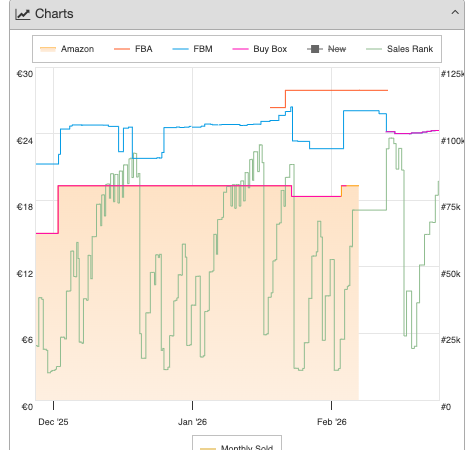This screenshot has height=450, width=474.
Task: Click the FBM blue line swatch
Action: pos(180,49)
